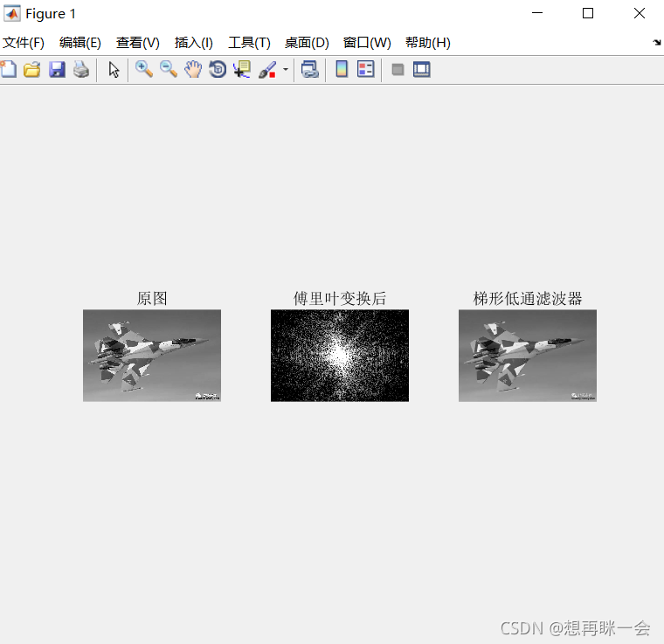Activate the Zoom In magnifier tool
The width and height of the screenshot is (664, 644).
pyautogui.click(x=144, y=69)
